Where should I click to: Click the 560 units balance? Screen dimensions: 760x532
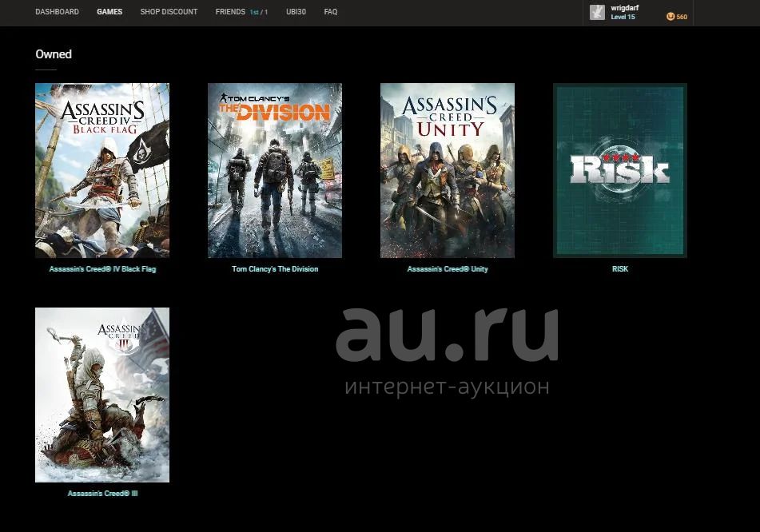(682, 17)
